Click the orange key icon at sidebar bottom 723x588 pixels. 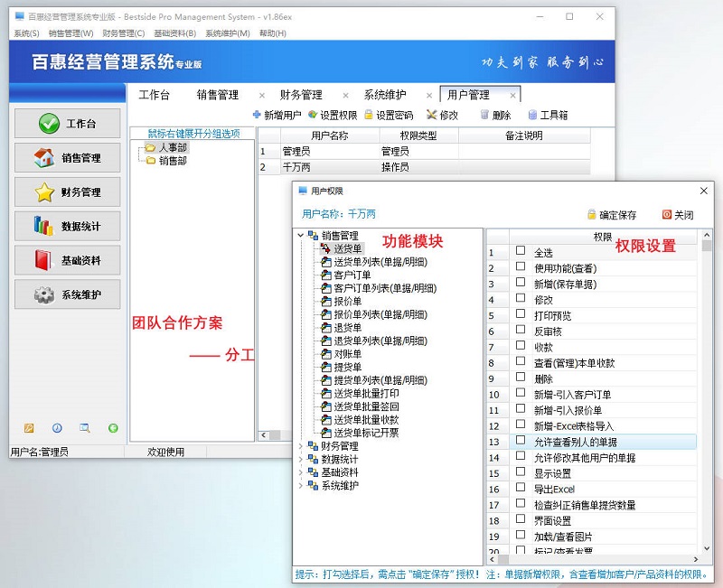(29, 428)
